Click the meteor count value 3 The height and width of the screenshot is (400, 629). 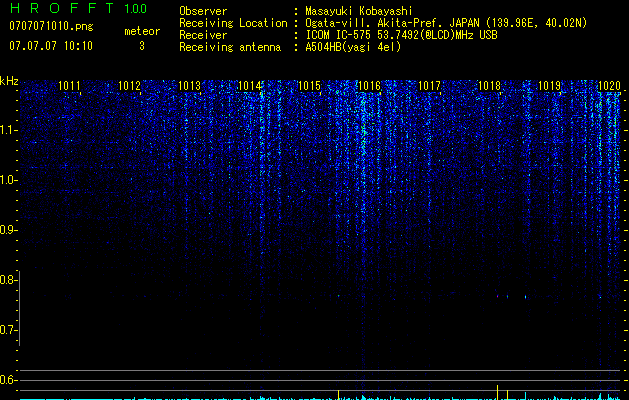coord(142,46)
